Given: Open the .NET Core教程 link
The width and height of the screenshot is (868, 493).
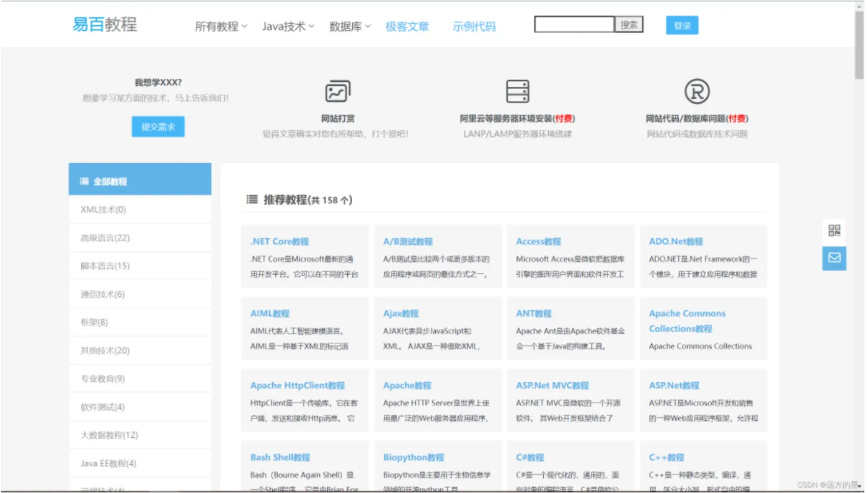Looking at the screenshot, I should [280, 241].
